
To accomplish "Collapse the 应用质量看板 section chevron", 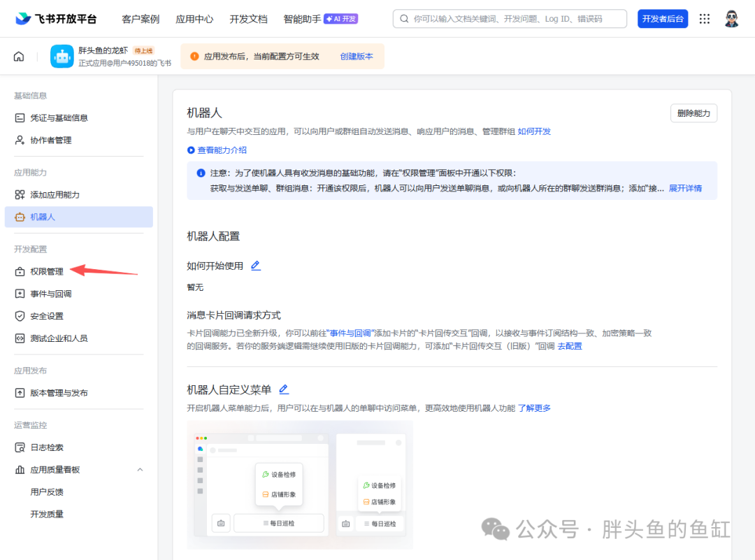I will (140, 470).
